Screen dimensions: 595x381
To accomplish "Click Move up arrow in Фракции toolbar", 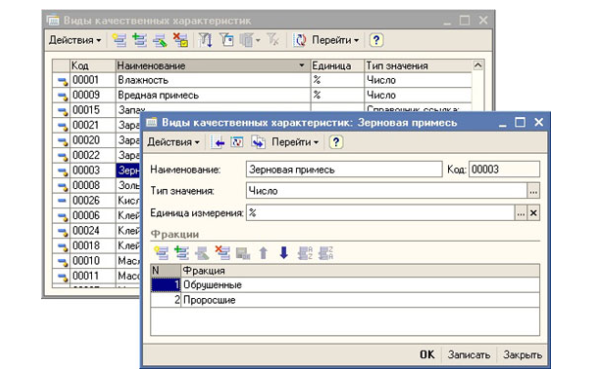I will 263,252.
